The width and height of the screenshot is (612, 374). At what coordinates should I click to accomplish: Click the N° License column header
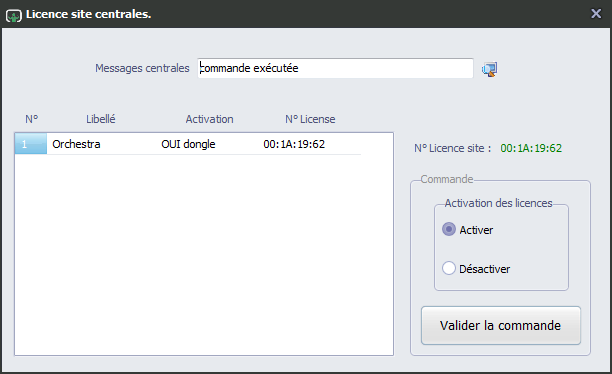click(310, 119)
